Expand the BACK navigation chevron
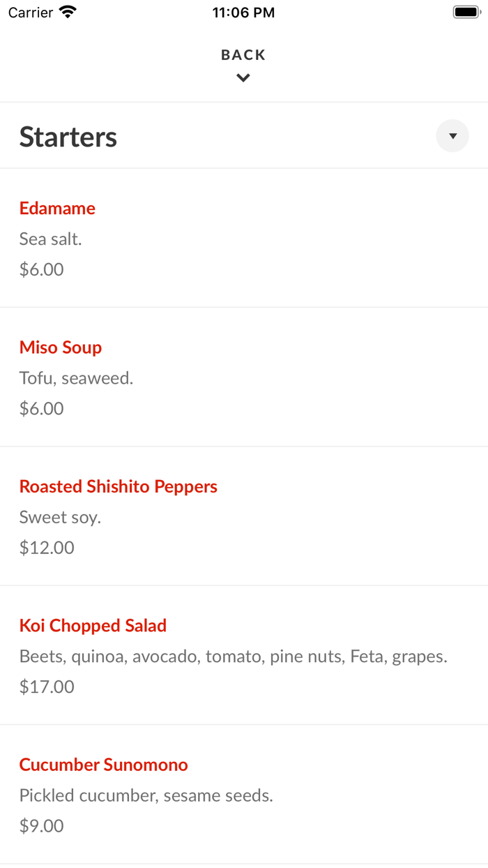488x868 pixels. pyautogui.click(x=243, y=77)
